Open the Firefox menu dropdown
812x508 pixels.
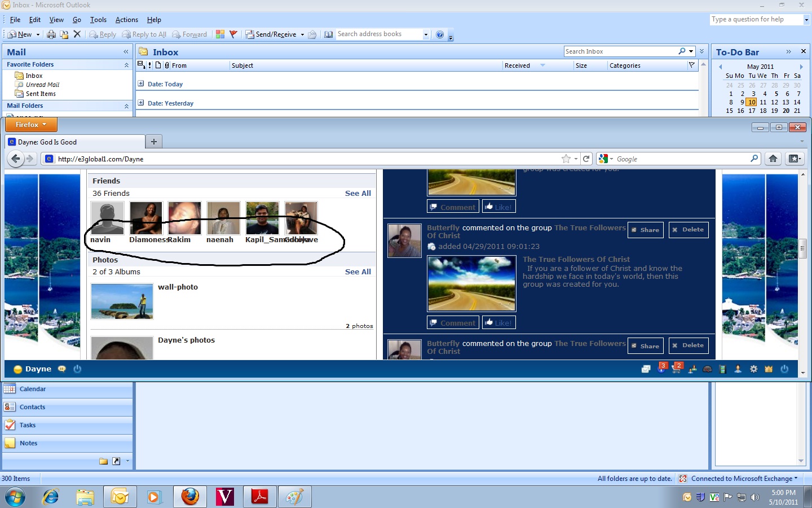[x=31, y=125]
